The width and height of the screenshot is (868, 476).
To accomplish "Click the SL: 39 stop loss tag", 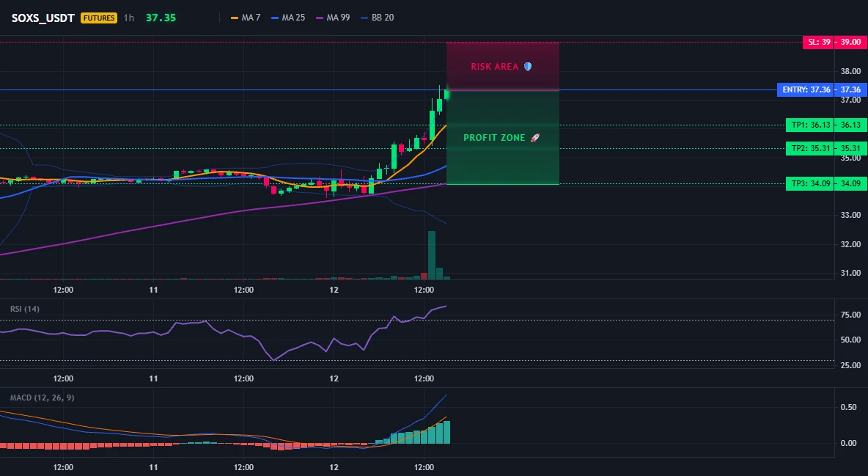I will tap(818, 42).
